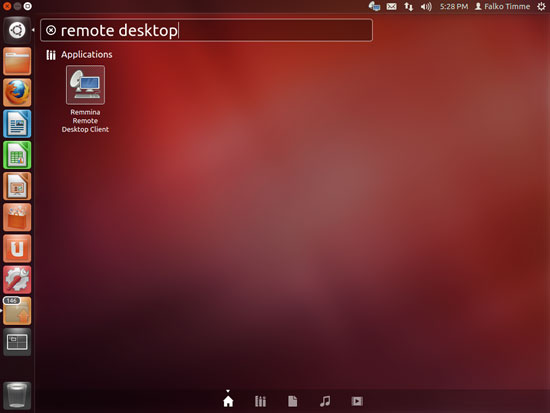
Task: Open Update Manager showing 146 updates
Action: pyautogui.click(x=17, y=311)
